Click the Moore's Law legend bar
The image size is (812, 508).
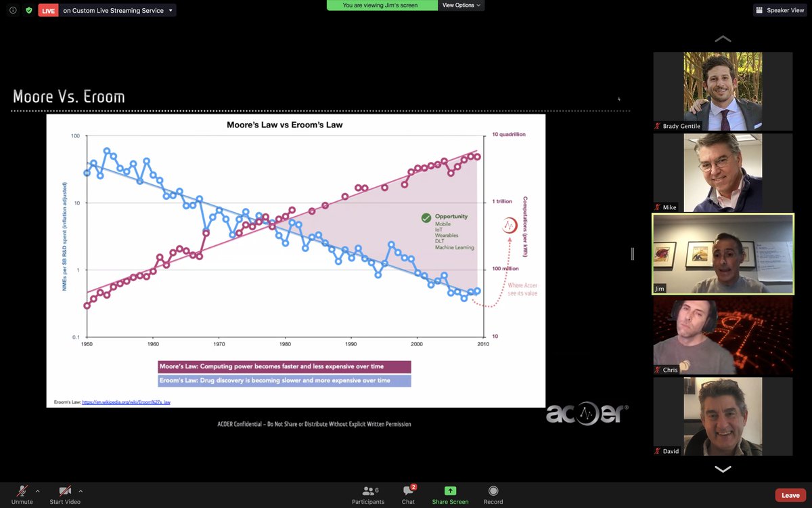pos(284,366)
